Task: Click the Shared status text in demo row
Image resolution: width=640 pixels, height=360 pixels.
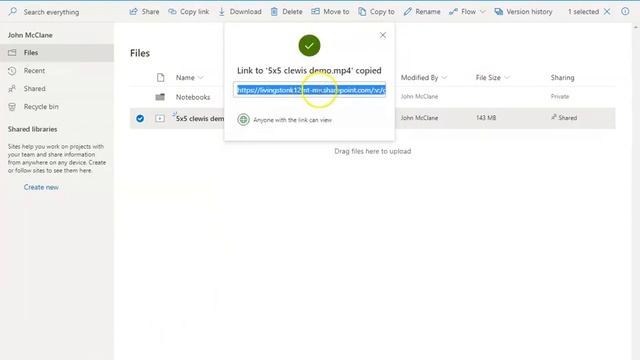Action: pos(567,118)
